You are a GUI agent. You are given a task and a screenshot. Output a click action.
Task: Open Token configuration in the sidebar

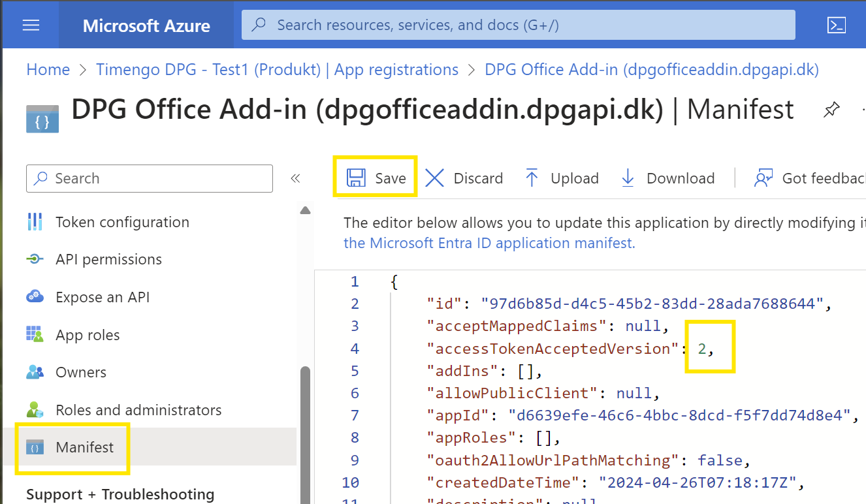tap(122, 222)
